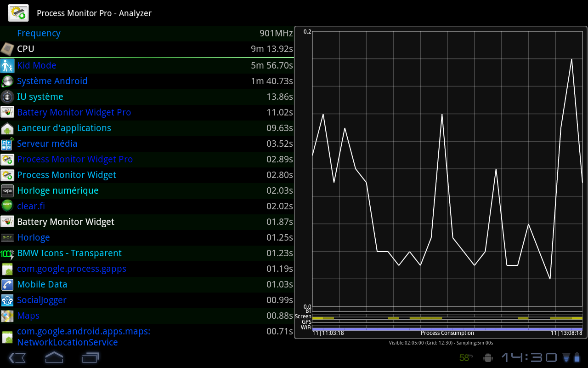Click the 9m 13.92s CPU total
588x368 pixels.
click(272, 49)
